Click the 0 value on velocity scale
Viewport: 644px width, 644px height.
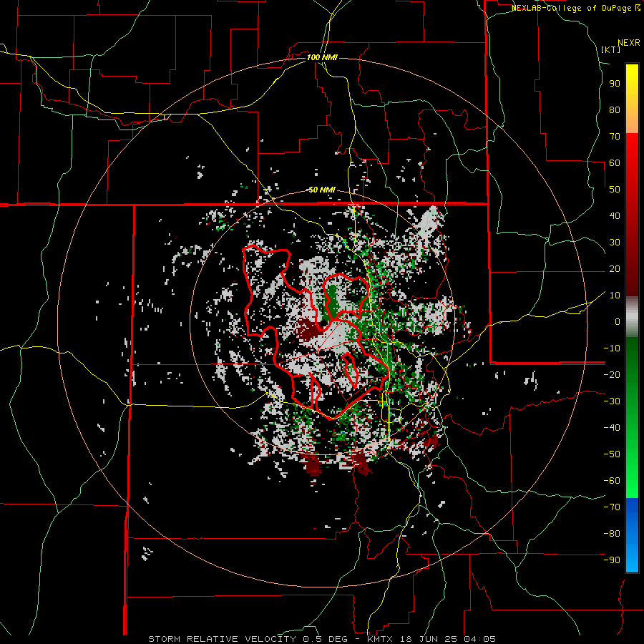click(x=618, y=322)
